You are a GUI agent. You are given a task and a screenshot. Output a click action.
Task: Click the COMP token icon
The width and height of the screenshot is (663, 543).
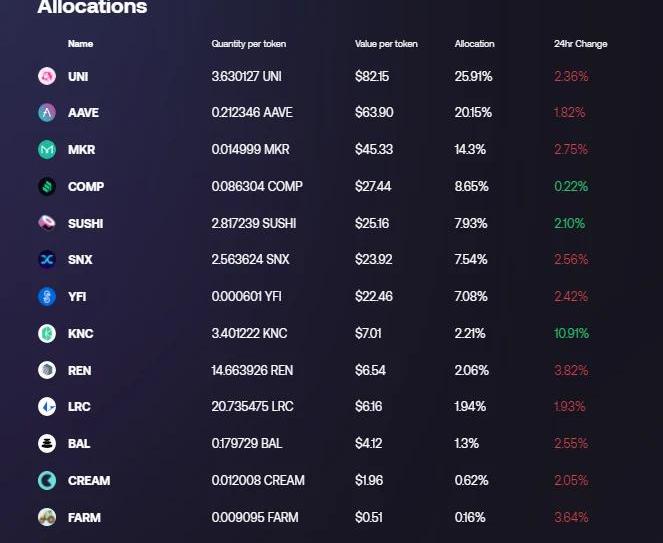tap(47, 186)
